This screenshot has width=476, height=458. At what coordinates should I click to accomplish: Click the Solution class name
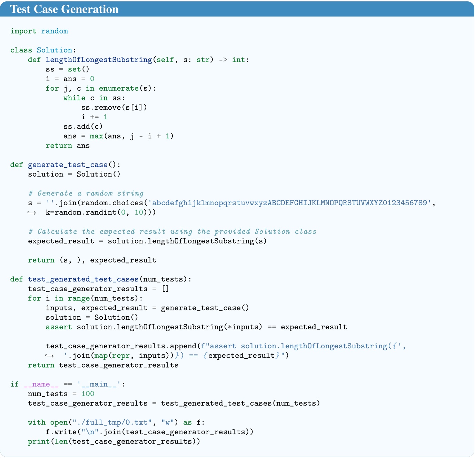pos(54,50)
